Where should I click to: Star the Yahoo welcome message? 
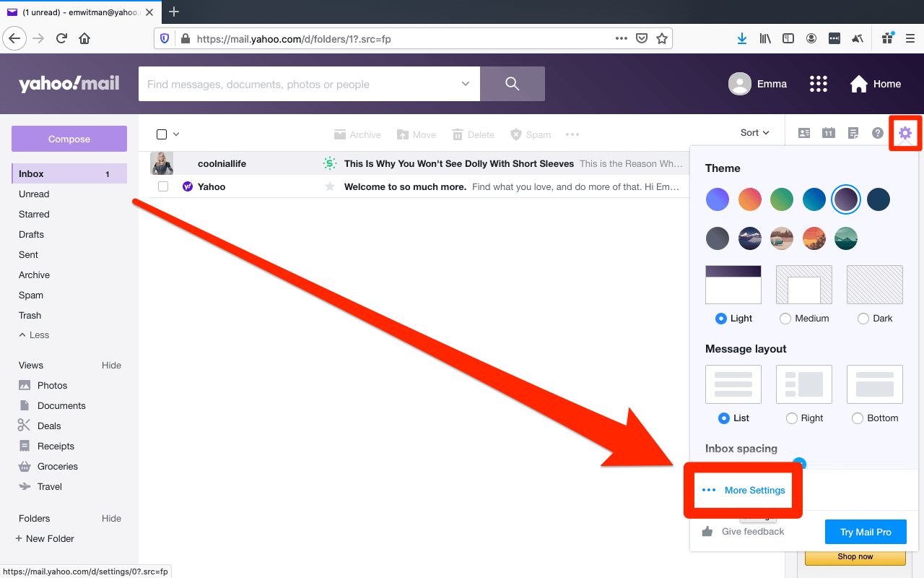[x=330, y=186]
